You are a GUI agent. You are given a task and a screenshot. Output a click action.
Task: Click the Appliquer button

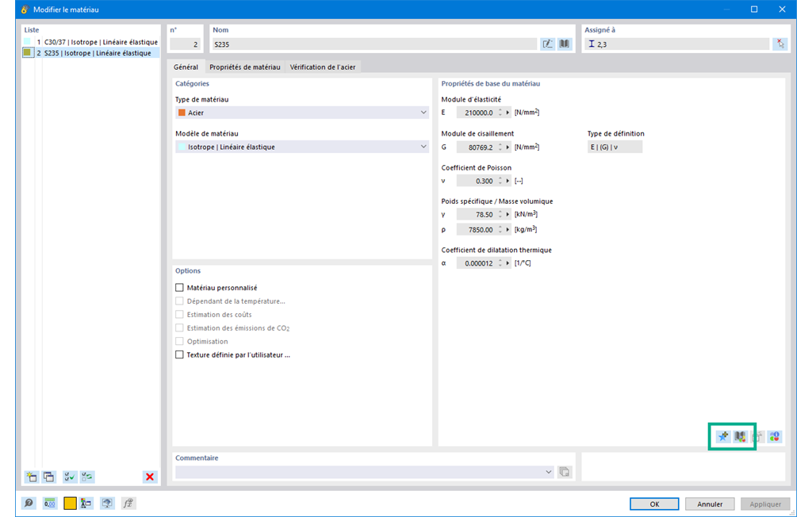(x=765, y=504)
